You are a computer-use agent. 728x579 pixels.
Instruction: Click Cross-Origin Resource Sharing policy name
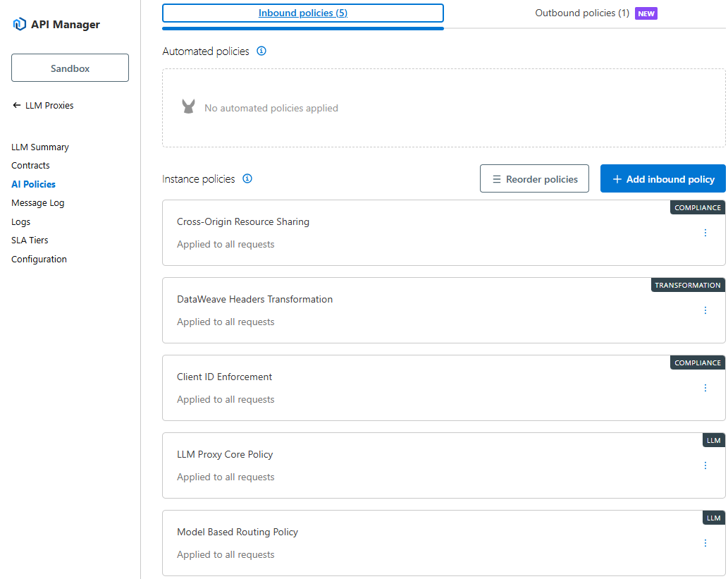point(243,221)
